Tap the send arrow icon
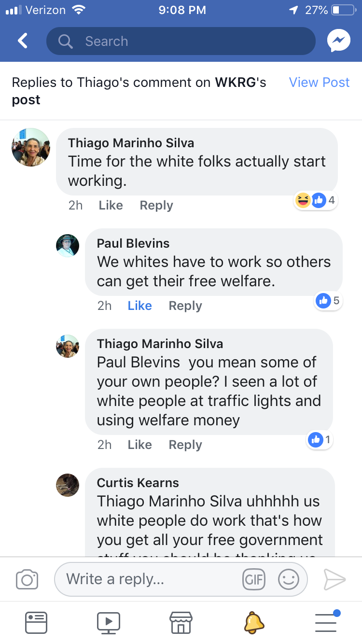Viewport: 362px width, 644px height. tap(334, 579)
